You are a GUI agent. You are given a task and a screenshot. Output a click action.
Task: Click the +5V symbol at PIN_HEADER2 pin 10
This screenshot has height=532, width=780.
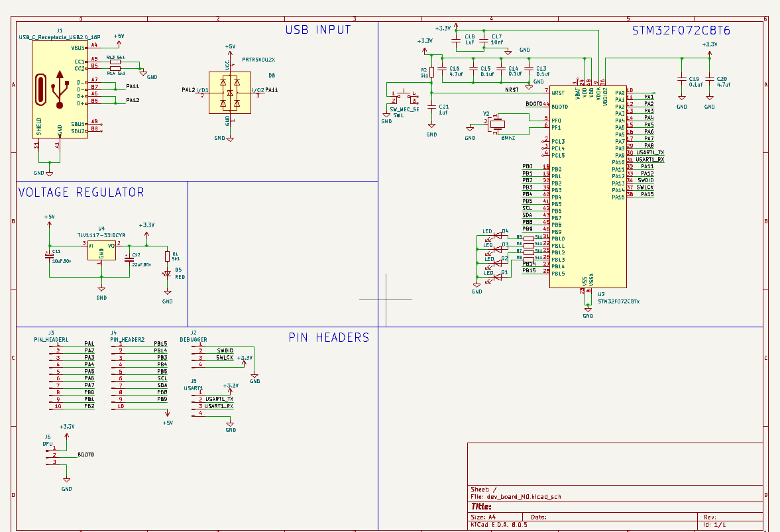pos(168,417)
